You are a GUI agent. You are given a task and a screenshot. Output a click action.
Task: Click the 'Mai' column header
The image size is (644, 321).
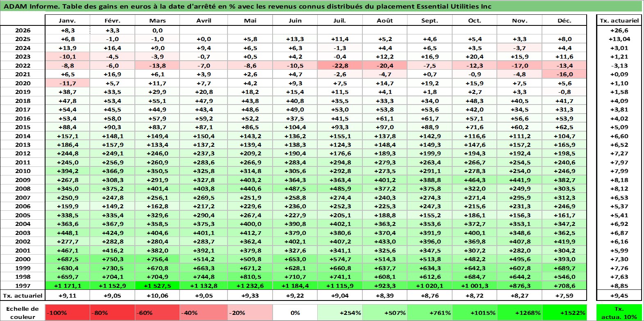(x=250, y=20)
